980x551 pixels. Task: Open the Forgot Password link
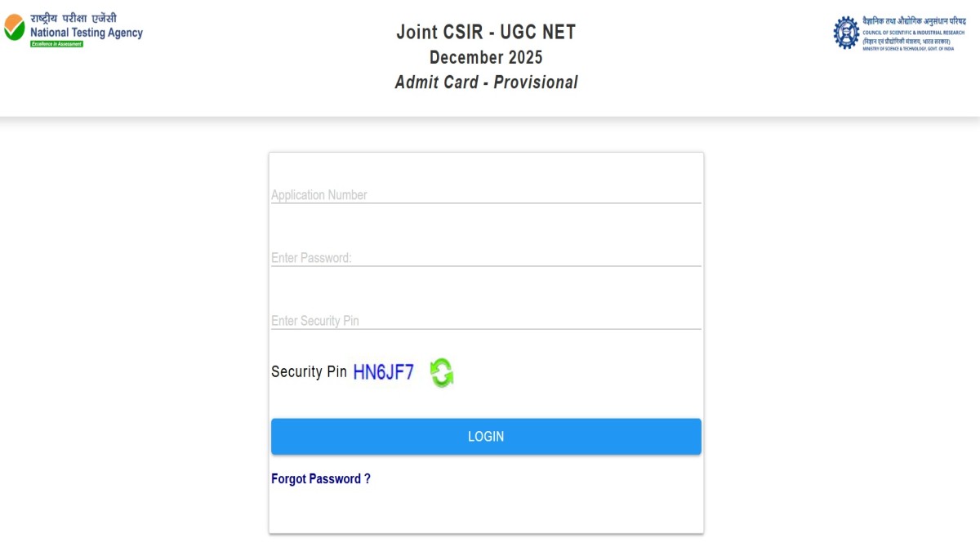321,478
